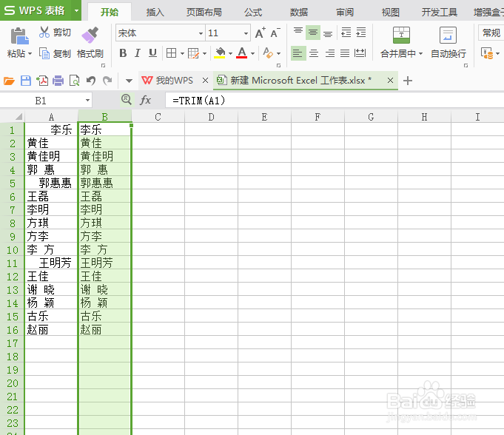This screenshot has width=504, height=435.
Task: Click the formula bar input field
Action: [x=335, y=101]
